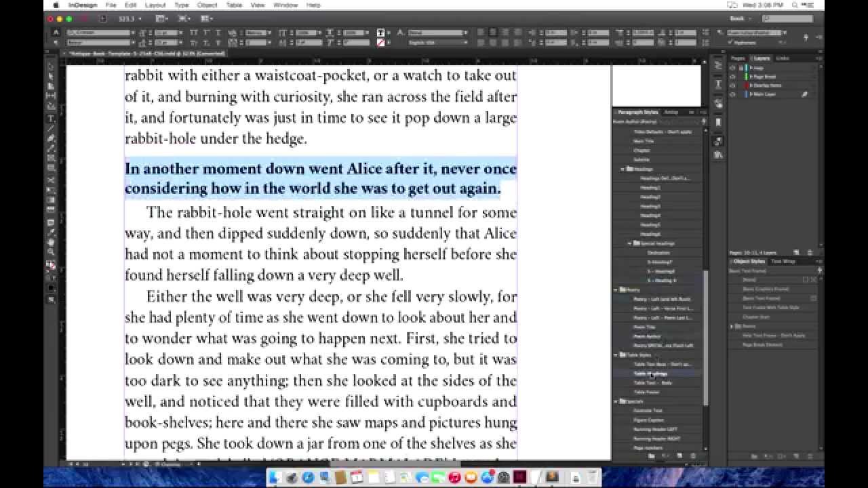Click the stroke none swatch in control bar

380,42
